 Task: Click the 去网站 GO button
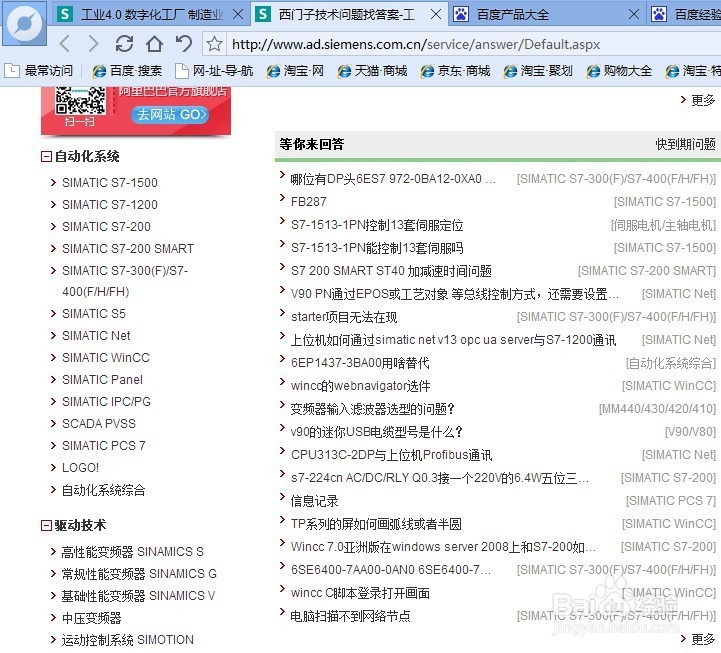point(170,114)
